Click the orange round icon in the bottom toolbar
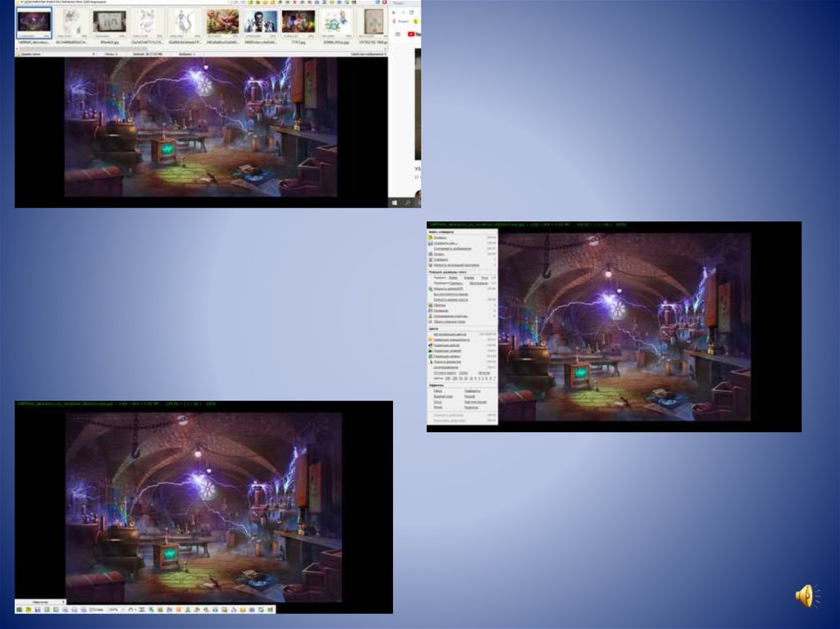840x629 pixels. (x=178, y=609)
